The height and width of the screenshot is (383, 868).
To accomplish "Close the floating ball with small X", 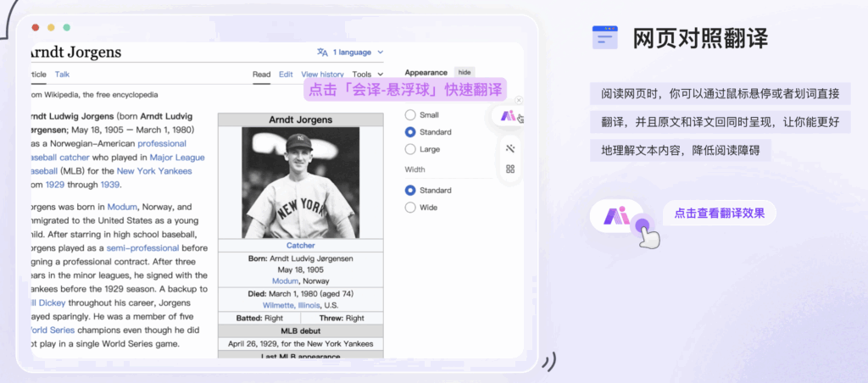I will pos(519,100).
